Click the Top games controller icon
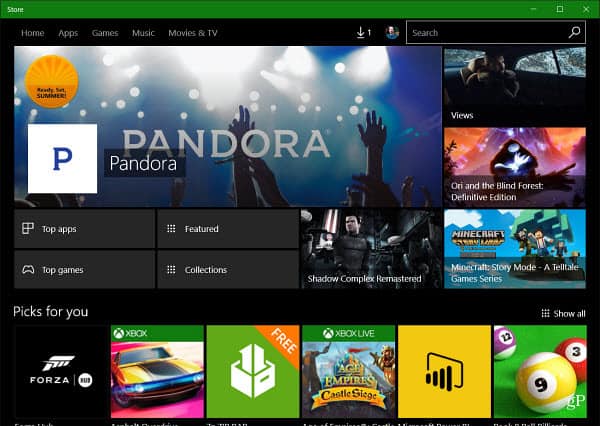This screenshot has width=600, height=426. 28,270
